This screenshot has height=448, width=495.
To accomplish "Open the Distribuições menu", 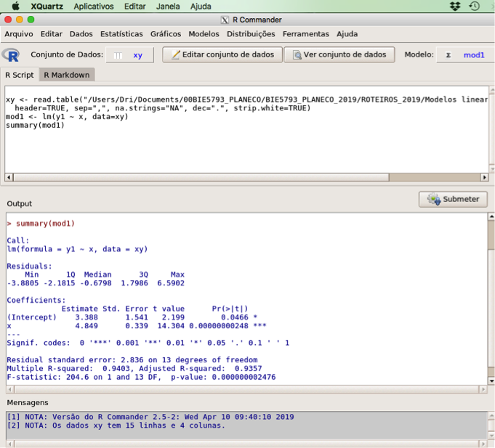I will pyautogui.click(x=251, y=34).
